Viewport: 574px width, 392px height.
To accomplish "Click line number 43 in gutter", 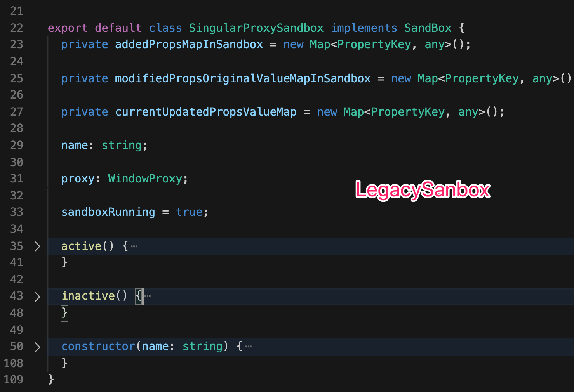I will click(17, 296).
